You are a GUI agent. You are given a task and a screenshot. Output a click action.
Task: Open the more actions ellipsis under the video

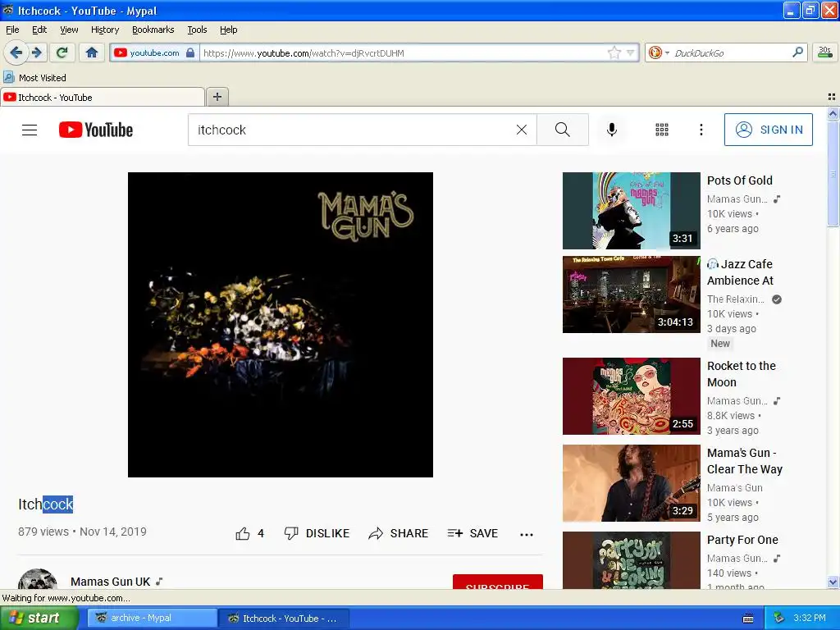(x=527, y=534)
